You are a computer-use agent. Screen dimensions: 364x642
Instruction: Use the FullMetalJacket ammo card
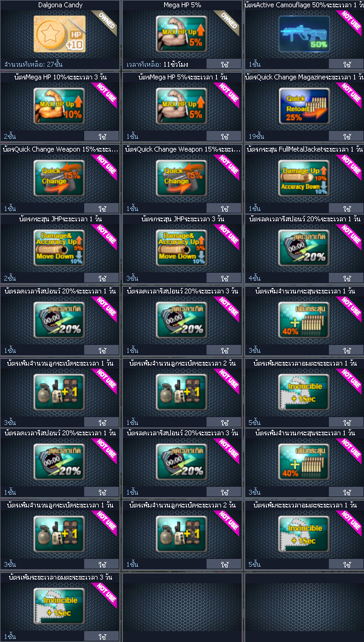click(x=346, y=208)
